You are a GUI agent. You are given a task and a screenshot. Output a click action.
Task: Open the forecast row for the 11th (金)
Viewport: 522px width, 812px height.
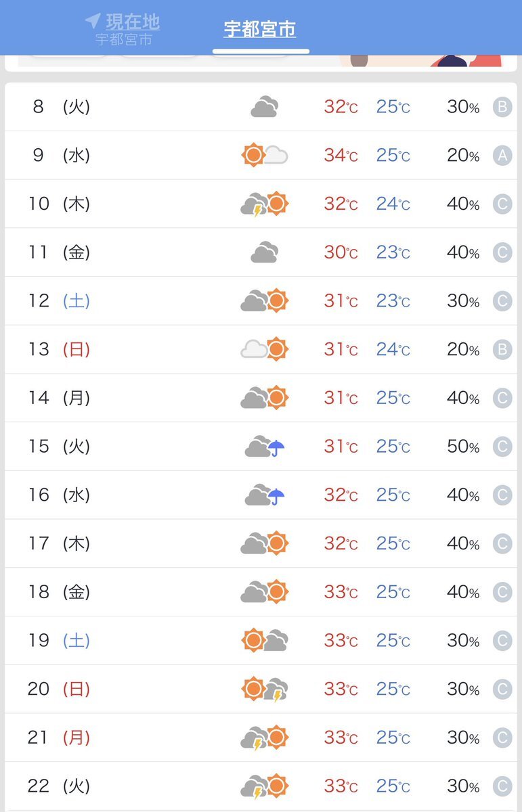261,252
